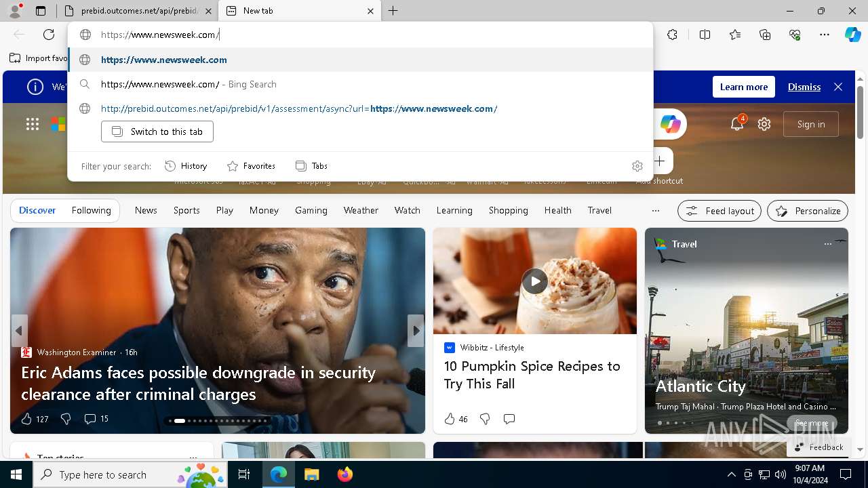Image resolution: width=868 pixels, height=488 pixels.
Task: Open the Travel card options ellipsis
Action: pos(827,244)
